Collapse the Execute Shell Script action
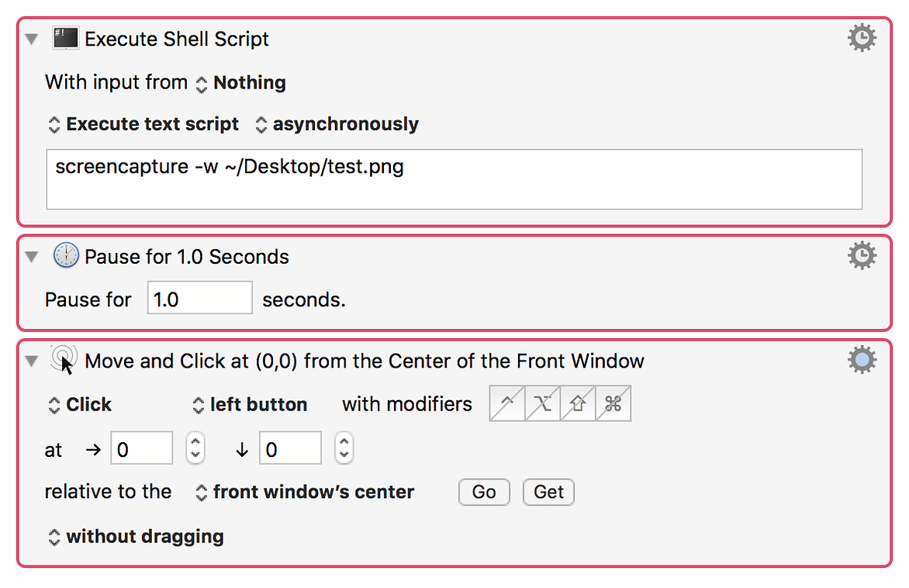This screenshot has width=909, height=588. (x=31, y=40)
